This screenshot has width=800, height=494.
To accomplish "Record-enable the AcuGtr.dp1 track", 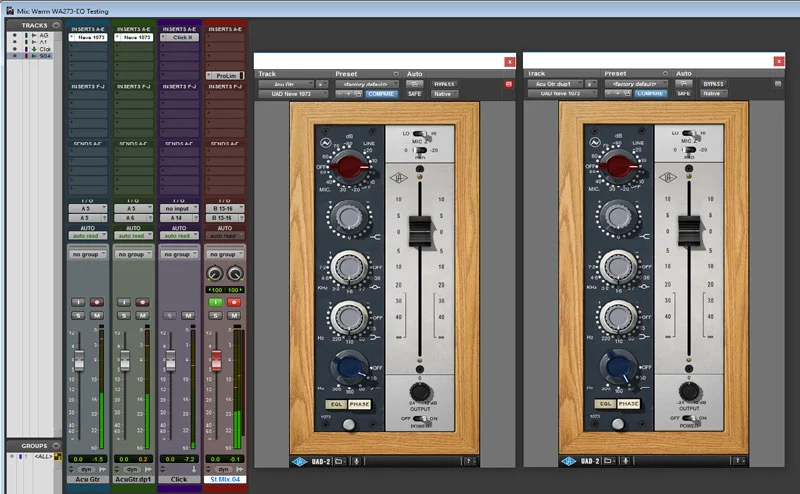I will click(142, 302).
